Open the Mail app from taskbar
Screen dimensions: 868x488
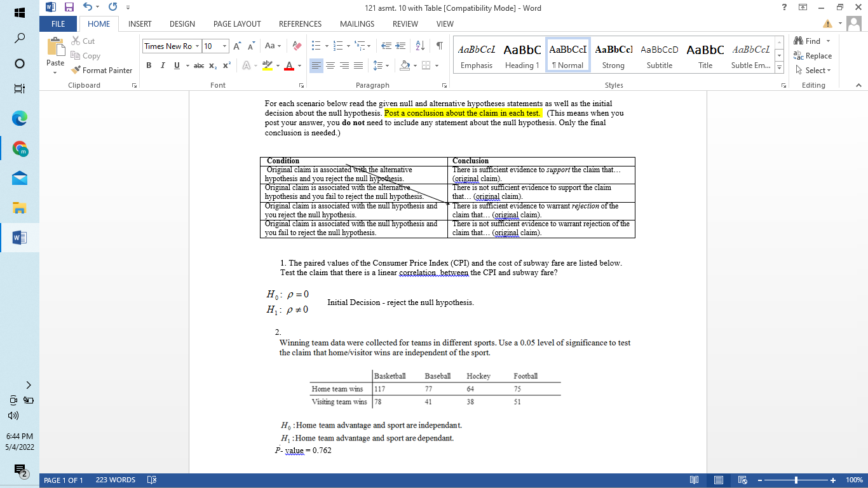click(20, 178)
